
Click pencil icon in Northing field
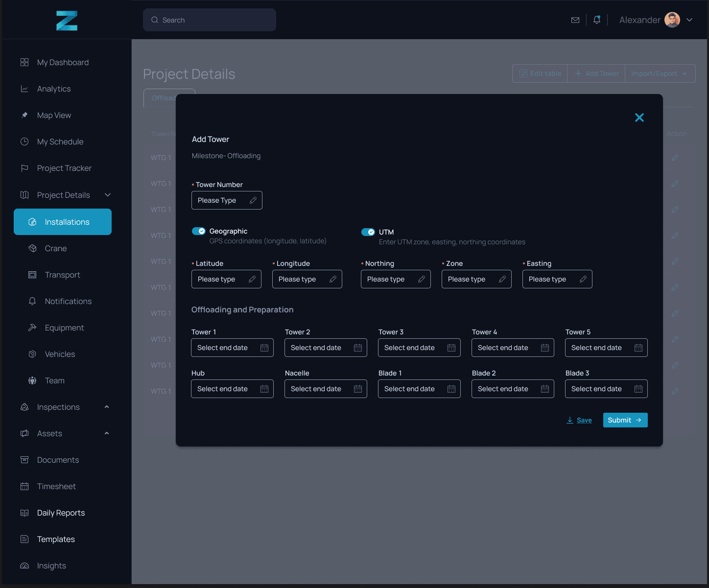422,279
